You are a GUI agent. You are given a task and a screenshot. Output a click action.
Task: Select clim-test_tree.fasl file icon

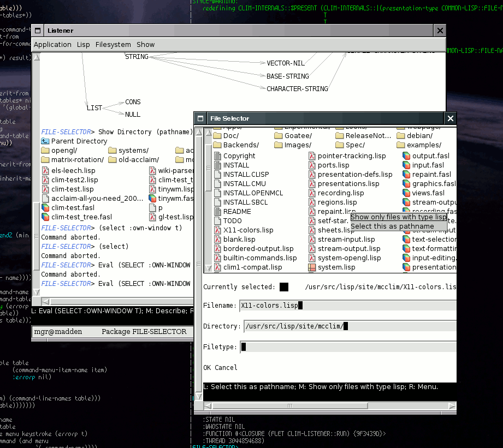[x=45, y=217]
